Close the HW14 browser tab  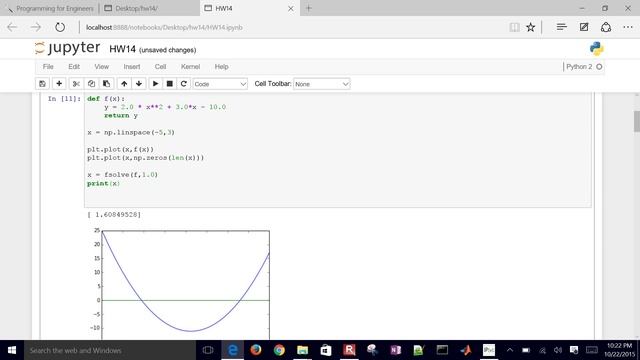[x=291, y=8]
